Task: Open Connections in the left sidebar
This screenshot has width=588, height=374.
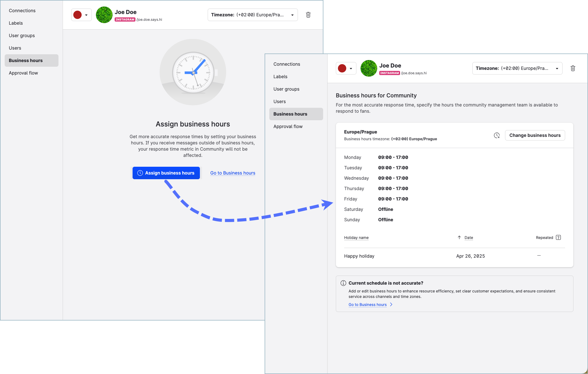Action: point(22,11)
